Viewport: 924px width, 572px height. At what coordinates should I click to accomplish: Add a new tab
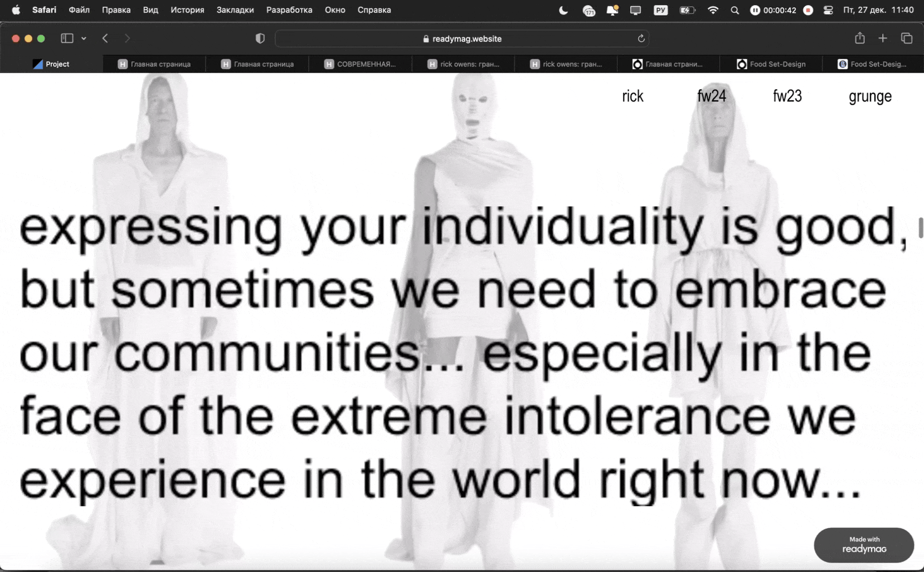pos(883,38)
